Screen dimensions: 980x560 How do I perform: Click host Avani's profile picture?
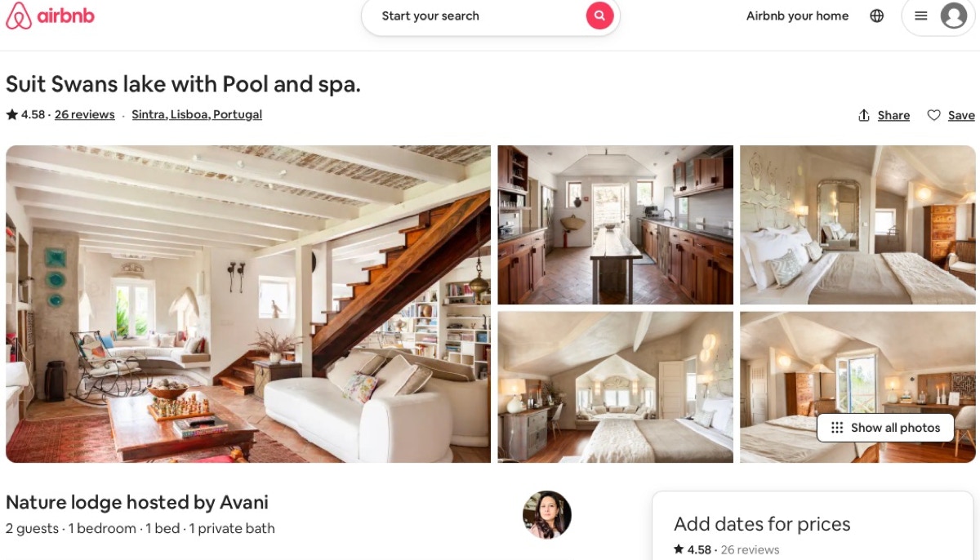pos(547,515)
